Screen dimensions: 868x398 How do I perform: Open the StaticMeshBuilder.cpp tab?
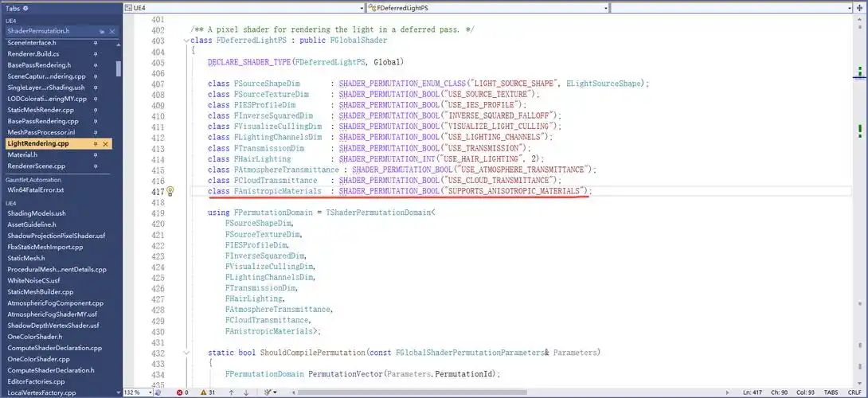(x=40, y=291)
